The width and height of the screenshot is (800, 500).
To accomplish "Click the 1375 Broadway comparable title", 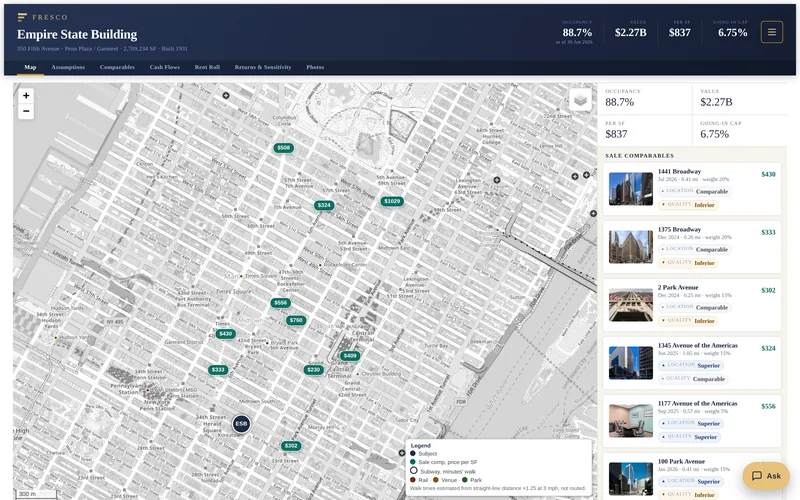I will click(679, 230).
